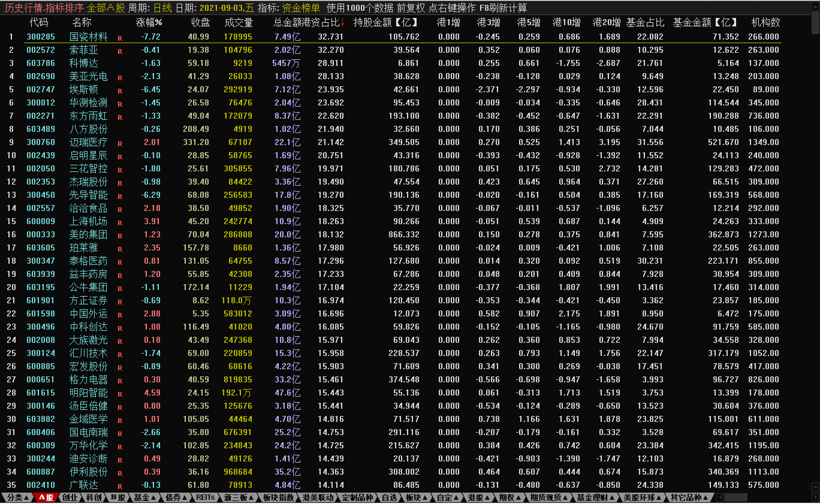Click the horizontal tab scrollbar thumb
820x504 pixels.
[736, 497]
